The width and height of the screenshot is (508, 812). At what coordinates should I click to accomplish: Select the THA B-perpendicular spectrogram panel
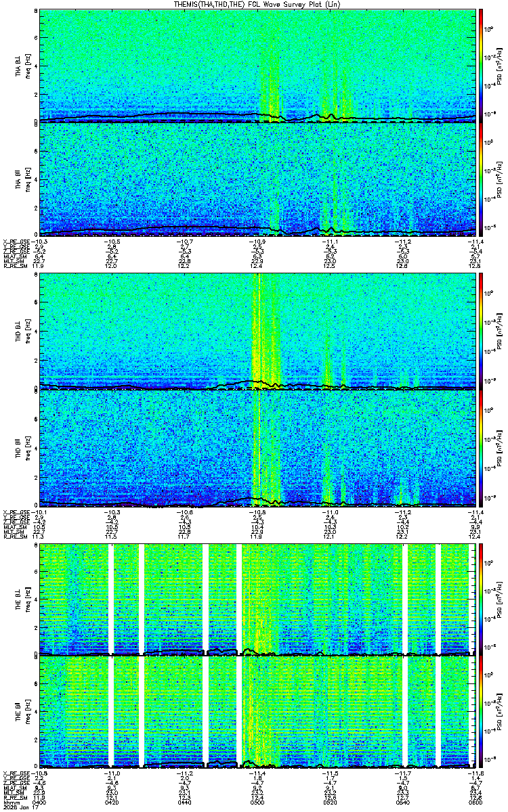coord(257,66)
